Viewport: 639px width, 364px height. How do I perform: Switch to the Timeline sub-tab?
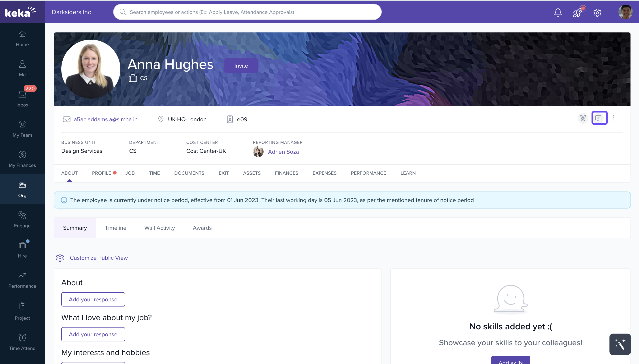[115, 228]
